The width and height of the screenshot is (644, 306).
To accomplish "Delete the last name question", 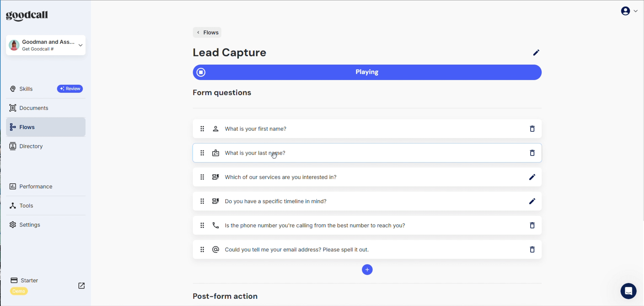I will pos(532,153).
